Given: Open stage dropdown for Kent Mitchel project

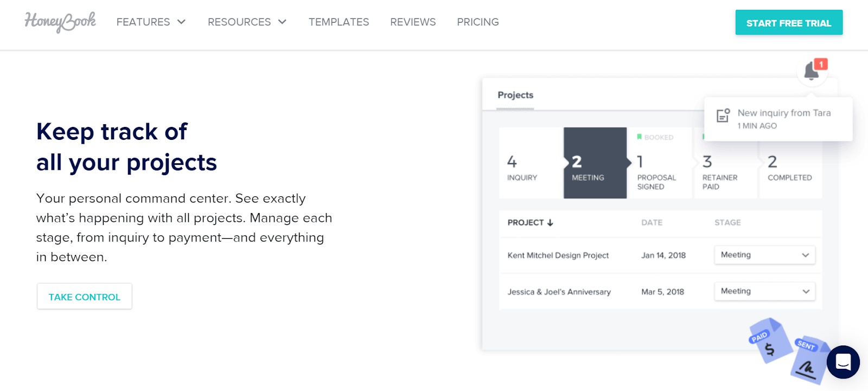Looking at the screenshot, I should tap(764, 255).
